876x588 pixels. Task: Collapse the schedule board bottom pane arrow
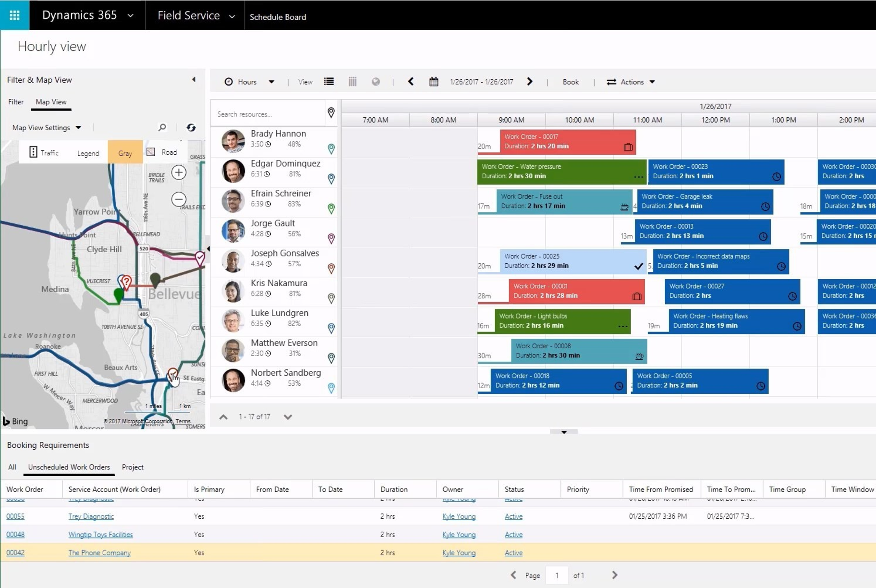pyautogui.click(x=564, y=432)
